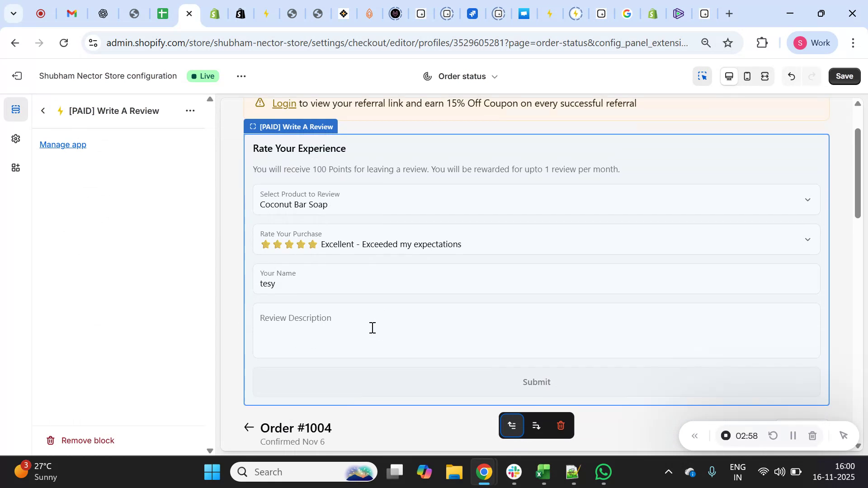Pause the screen recording
The height and width of the screenshot is (488, 868).
point(793,435)
